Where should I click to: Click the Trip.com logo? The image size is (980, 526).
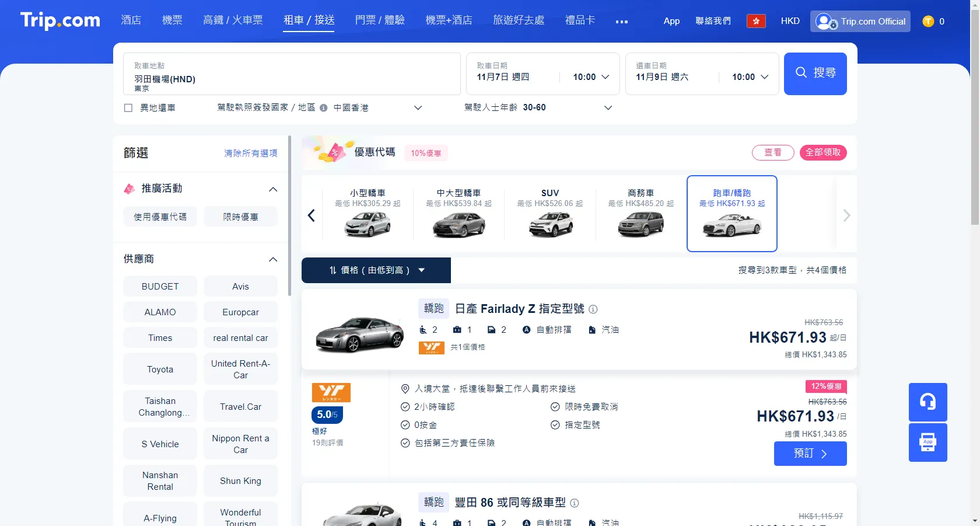point(60,20)
